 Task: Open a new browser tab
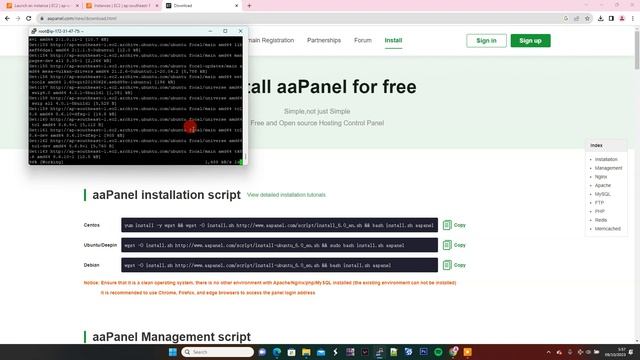tap(249, 6)
